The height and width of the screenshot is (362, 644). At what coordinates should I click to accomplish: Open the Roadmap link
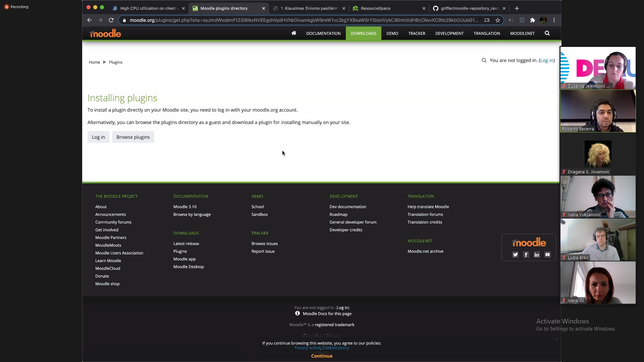(338, 215)
